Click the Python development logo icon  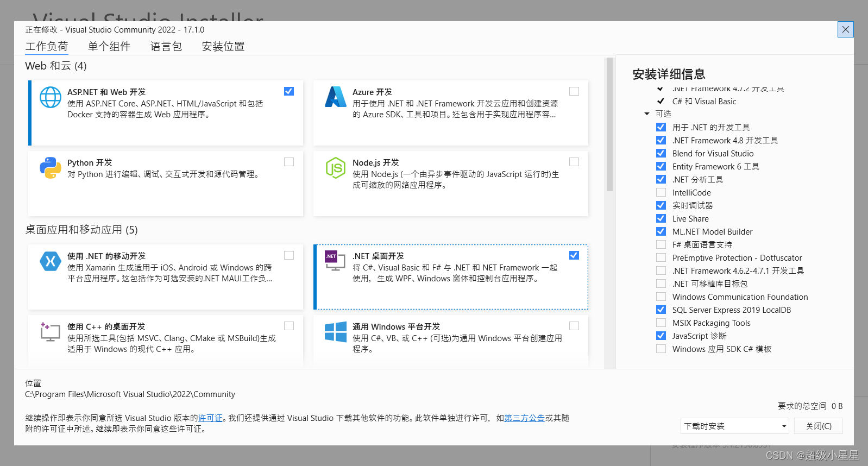(51, 168)
